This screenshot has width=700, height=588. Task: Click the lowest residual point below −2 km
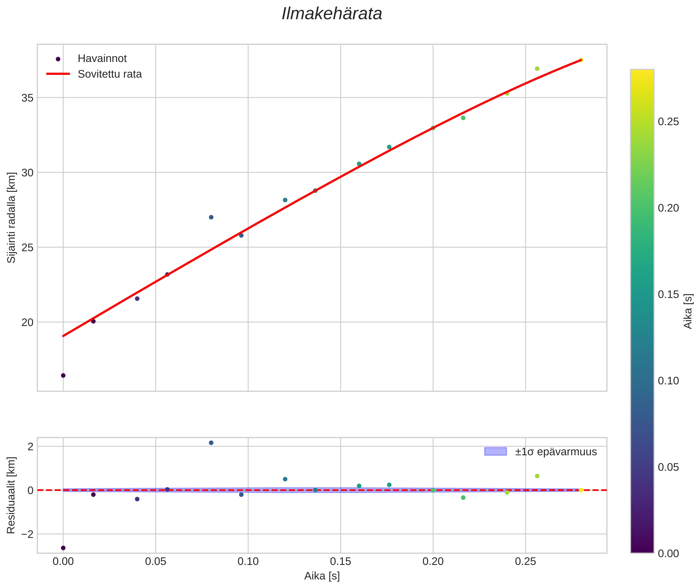[x=63, y=548]
